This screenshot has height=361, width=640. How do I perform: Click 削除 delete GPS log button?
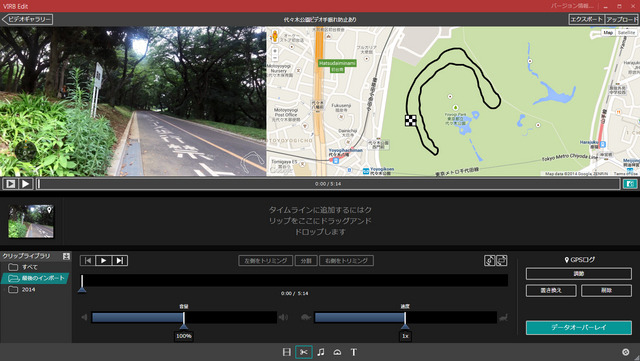coord(607,290)
